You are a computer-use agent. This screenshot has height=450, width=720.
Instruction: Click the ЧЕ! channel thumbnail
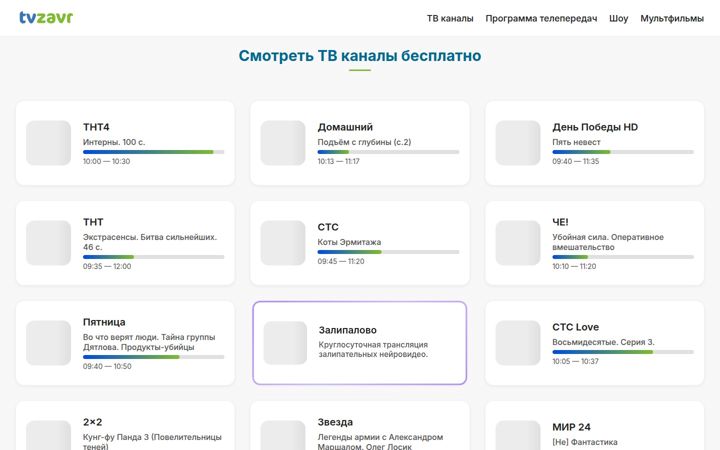click(518, 243)
